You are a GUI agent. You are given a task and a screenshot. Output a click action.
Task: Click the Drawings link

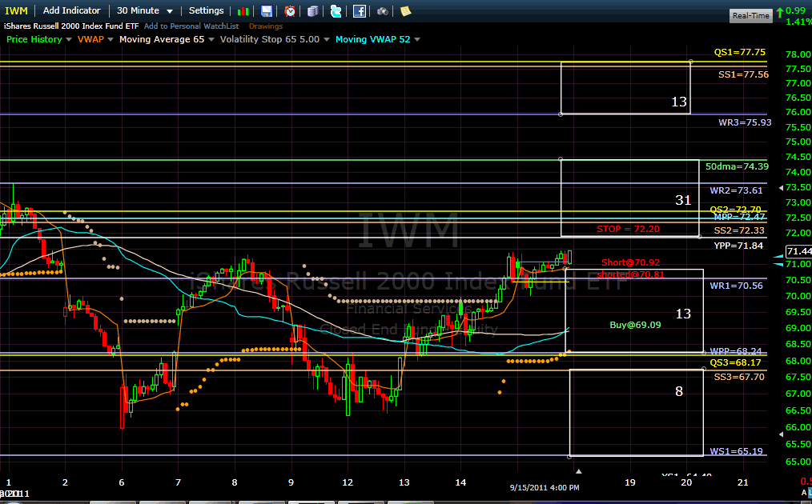tap(265, 26)
